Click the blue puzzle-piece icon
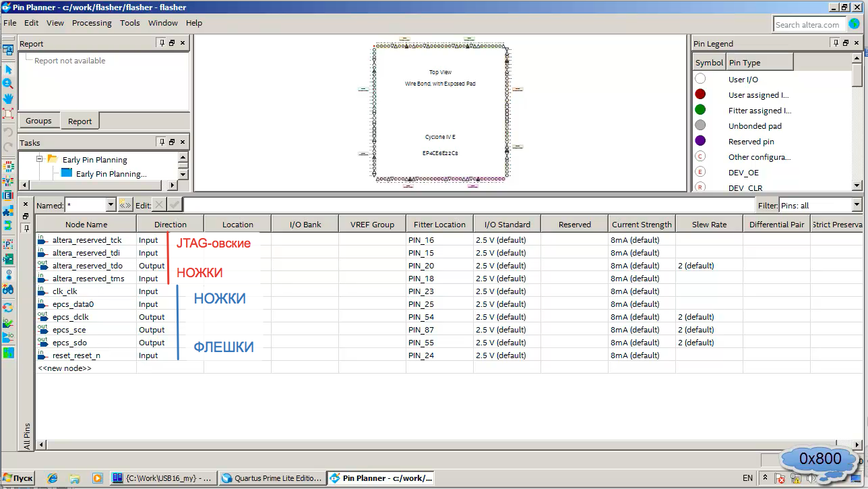Viewport: 868px width, 489px height. (x=8, y=210)
